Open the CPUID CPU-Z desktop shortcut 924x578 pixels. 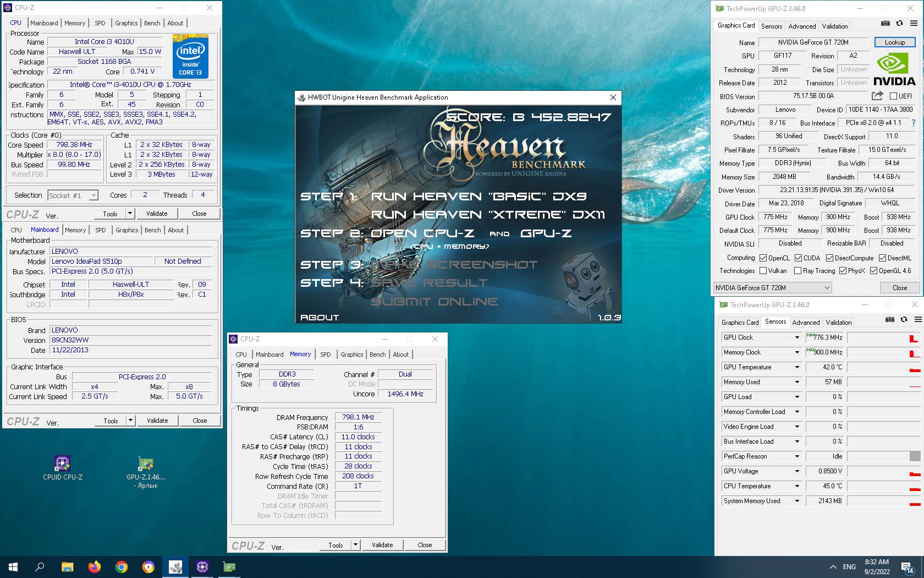(63, 468)
